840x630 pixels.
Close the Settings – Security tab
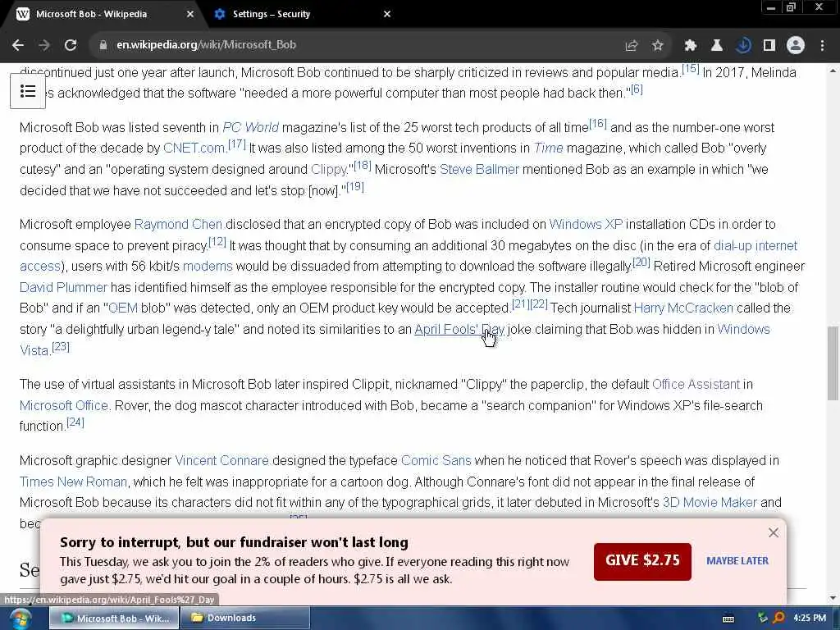(387, 14)
